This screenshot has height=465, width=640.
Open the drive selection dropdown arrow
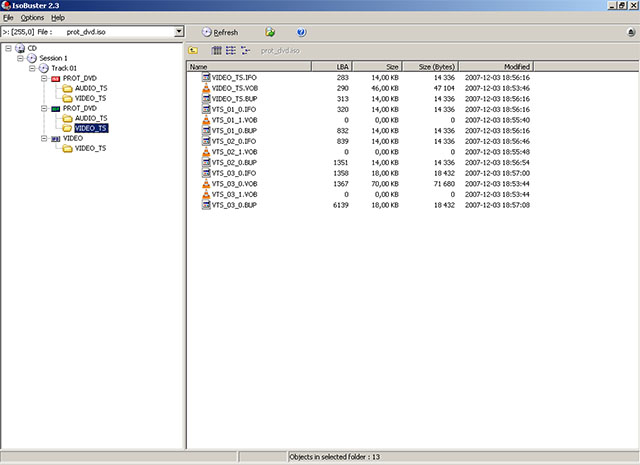[x=179, y=31]
